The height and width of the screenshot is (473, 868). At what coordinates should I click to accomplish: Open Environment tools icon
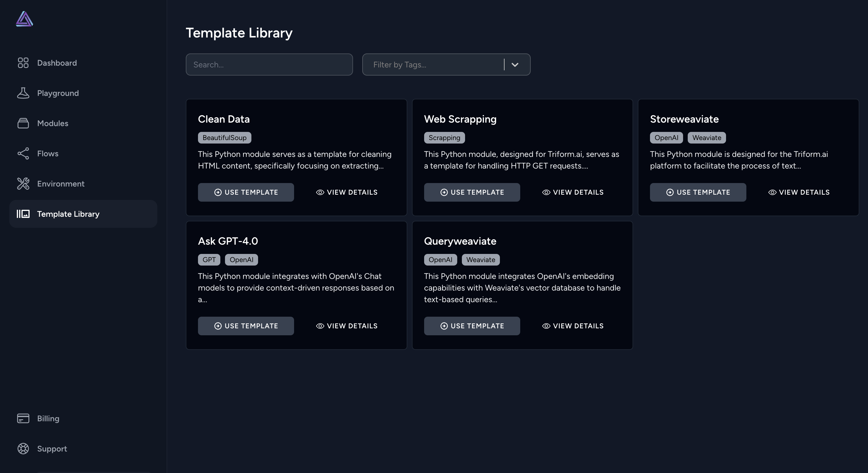(x=23, y=184)
